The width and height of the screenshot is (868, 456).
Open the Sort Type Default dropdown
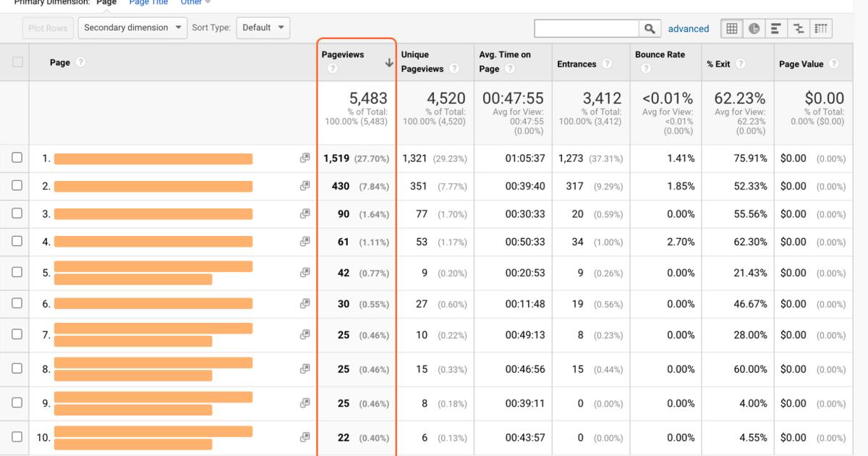point(263,28)
